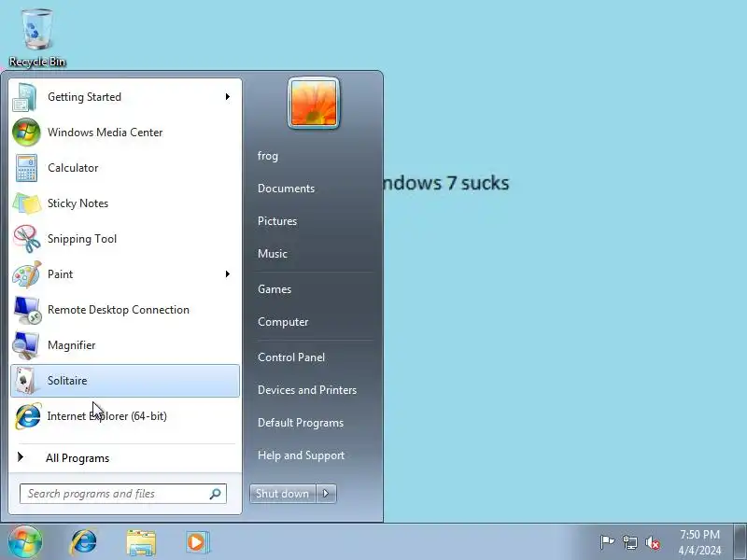Open Music library link
The height and width of the screenshot is (560, 747).
[273, 253]
